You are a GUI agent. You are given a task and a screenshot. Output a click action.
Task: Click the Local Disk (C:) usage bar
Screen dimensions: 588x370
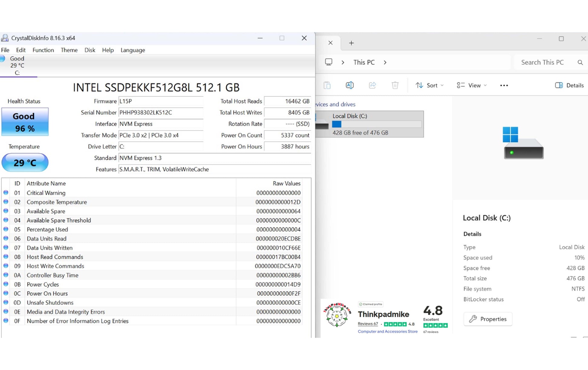376,124
